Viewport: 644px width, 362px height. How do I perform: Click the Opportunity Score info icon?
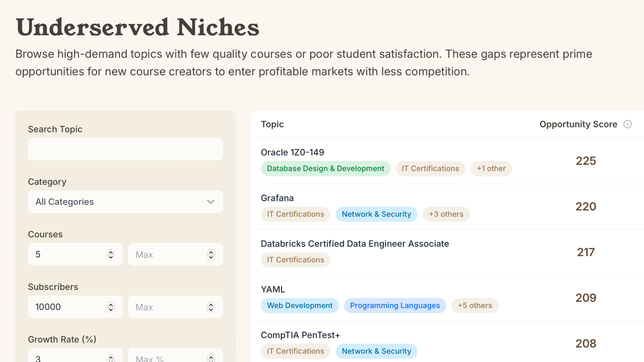tap(628, 124)
